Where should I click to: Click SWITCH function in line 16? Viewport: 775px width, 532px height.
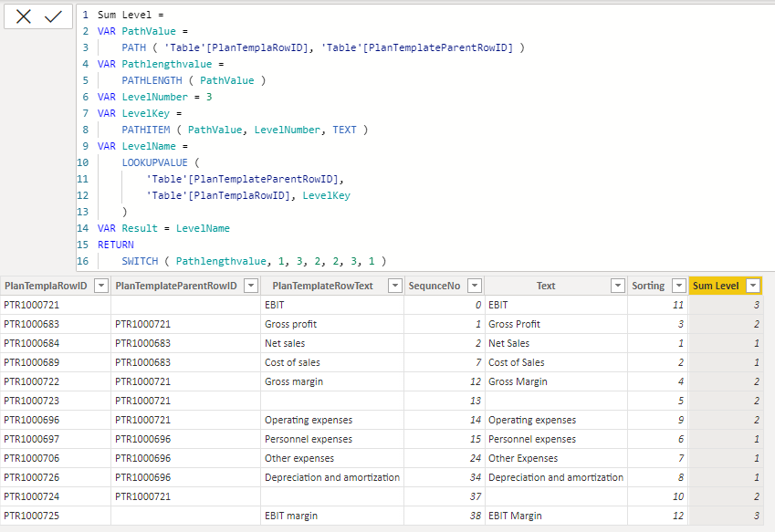pos(140,261)
